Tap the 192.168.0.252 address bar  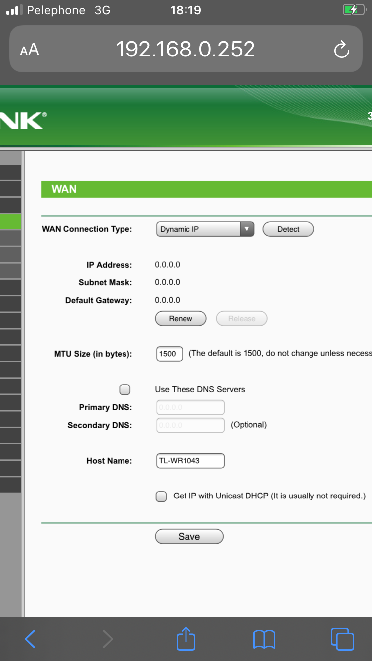[186, 49]
